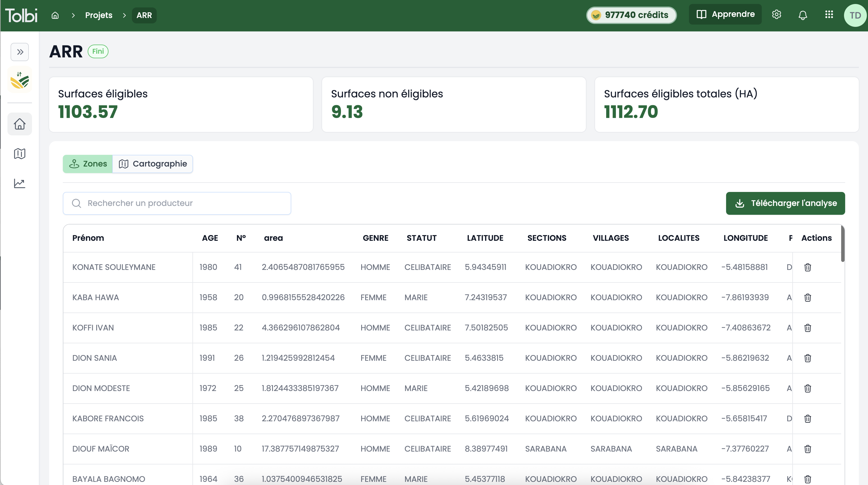This screenshot has width=868, height=485.
Task: Click the ARR breadcrumb item
Action: (x=144, y=15)
